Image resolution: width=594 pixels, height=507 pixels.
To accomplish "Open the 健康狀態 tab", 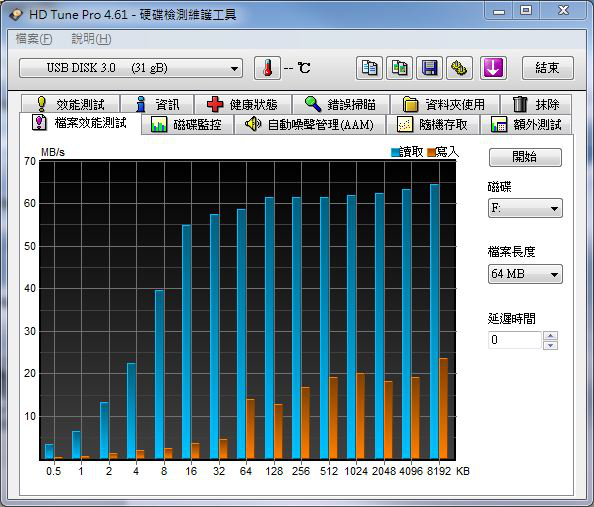I will [x=242, y=104].
